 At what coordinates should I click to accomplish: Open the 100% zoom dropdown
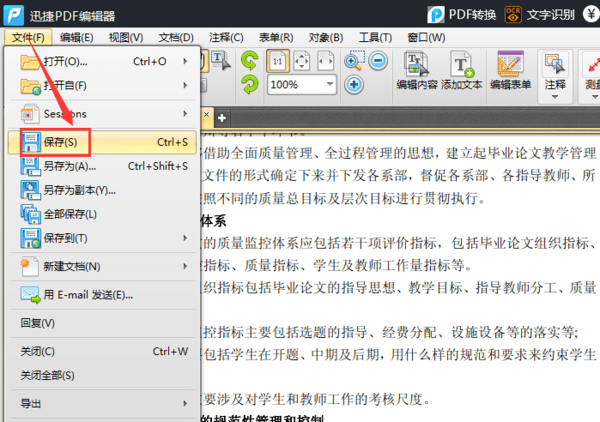[330, 85]
